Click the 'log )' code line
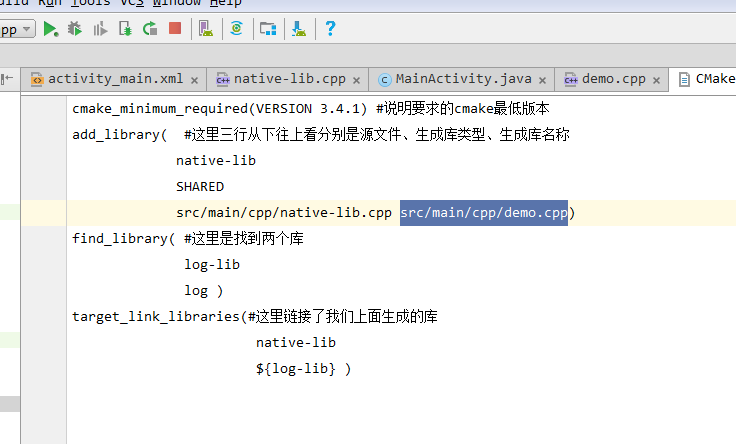 [204, 291]
